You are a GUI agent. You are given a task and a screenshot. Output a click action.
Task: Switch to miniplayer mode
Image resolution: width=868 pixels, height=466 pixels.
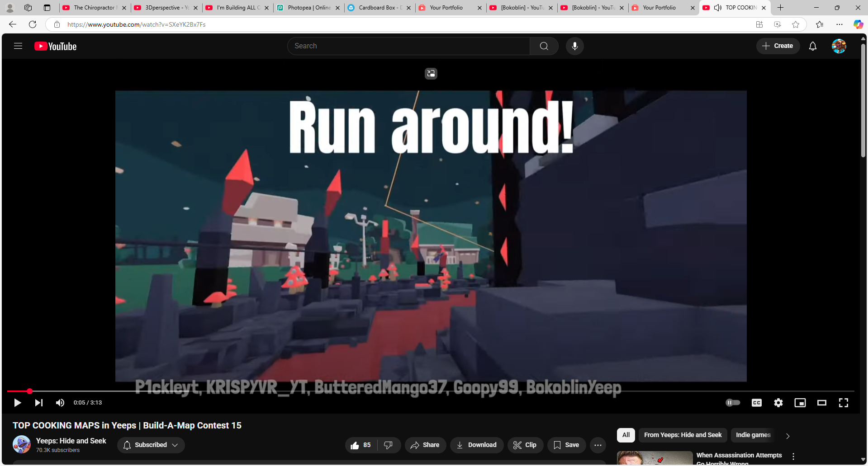click(800, 403)
